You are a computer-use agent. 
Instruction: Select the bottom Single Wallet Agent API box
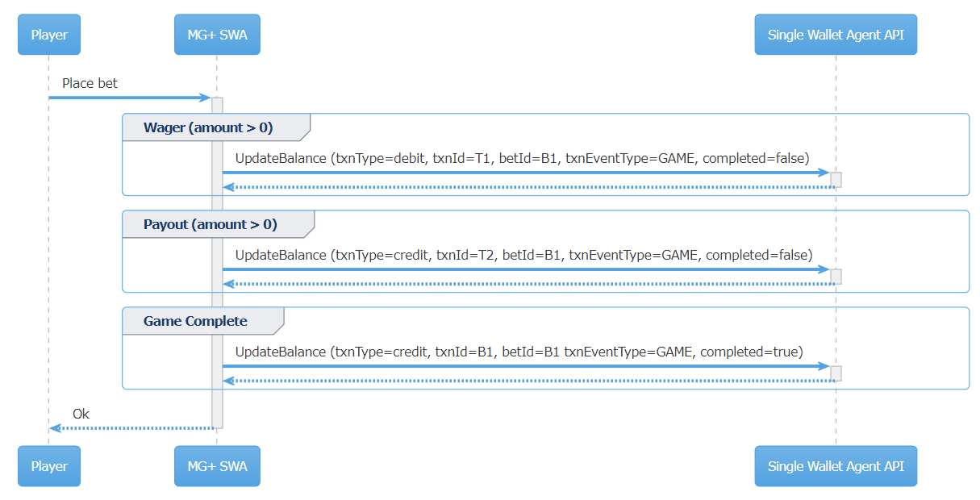pos(836,466)
